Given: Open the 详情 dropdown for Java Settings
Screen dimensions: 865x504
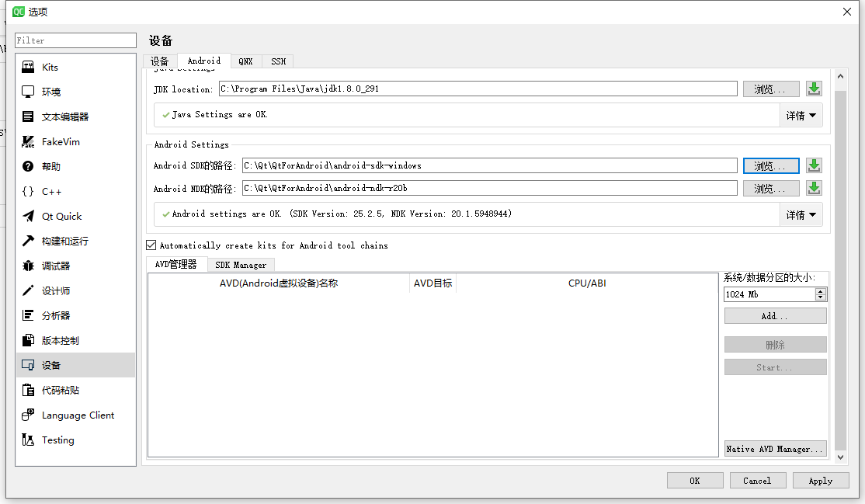Looking at the screenshot, I should click(x=801, y=115).
